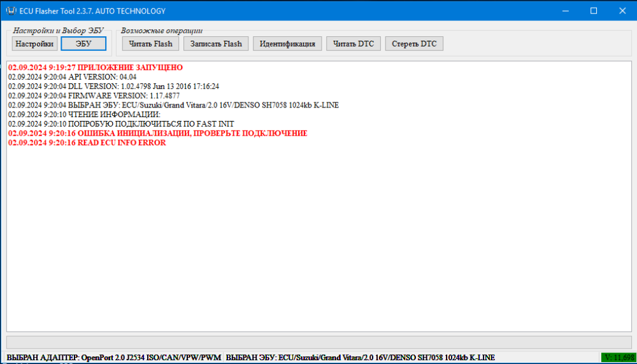This screenshot has width=637, height=364.
Task: Click Читать DTC to read codes
Action: (353, 44)
